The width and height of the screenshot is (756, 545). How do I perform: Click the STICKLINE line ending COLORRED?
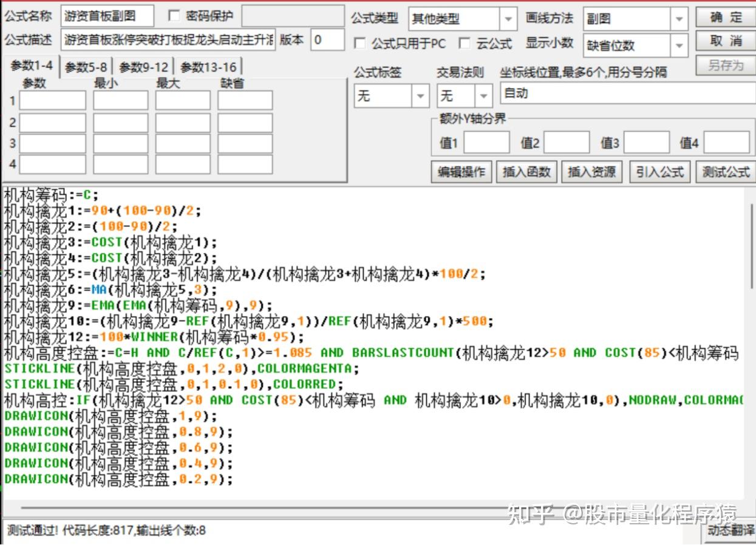[174, 384]
